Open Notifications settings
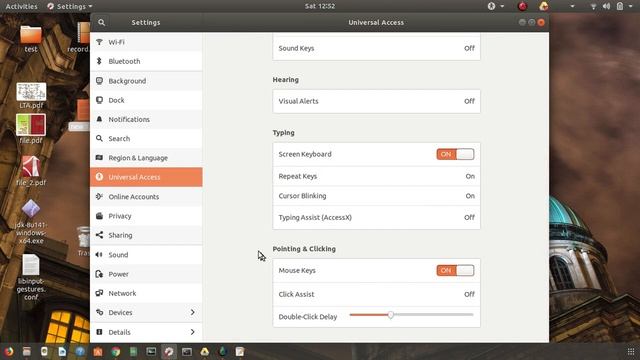The width and height of the screenshot is (640, 360). [x=146, y=119]
